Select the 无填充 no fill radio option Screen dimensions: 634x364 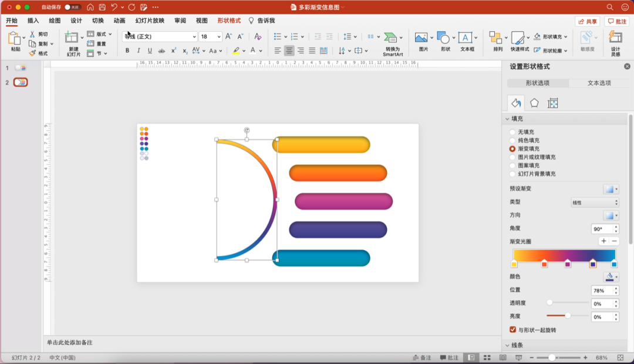point(512,133)
